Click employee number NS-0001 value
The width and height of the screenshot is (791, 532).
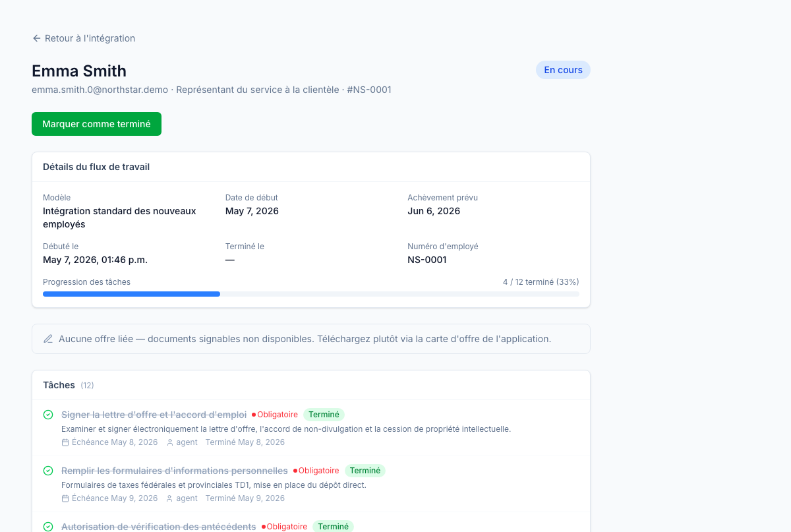pos(427,260)
